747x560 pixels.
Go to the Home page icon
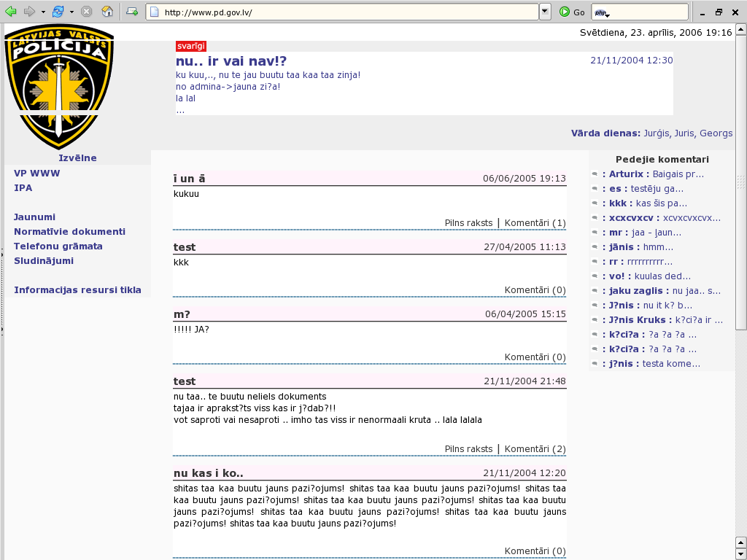tap(107, 12)
